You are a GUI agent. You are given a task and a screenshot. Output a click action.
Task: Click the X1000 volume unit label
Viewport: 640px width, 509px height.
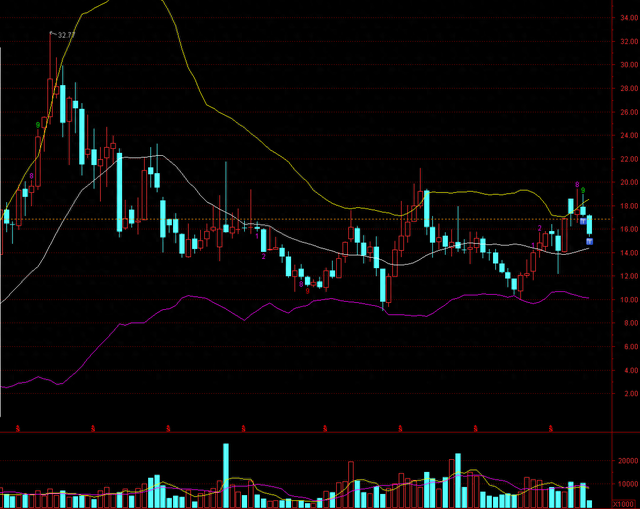click(623, 505)
